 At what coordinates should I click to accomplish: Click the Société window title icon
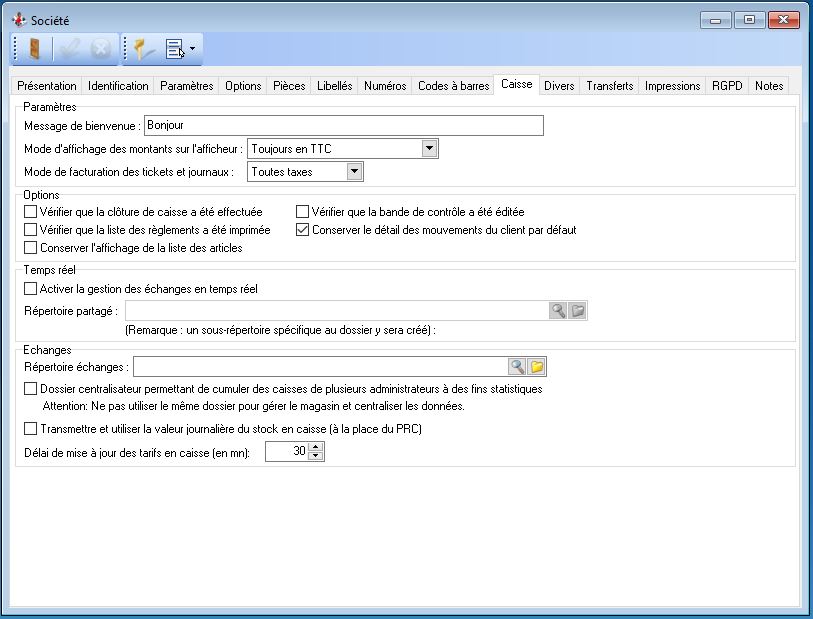pos(18,19)
